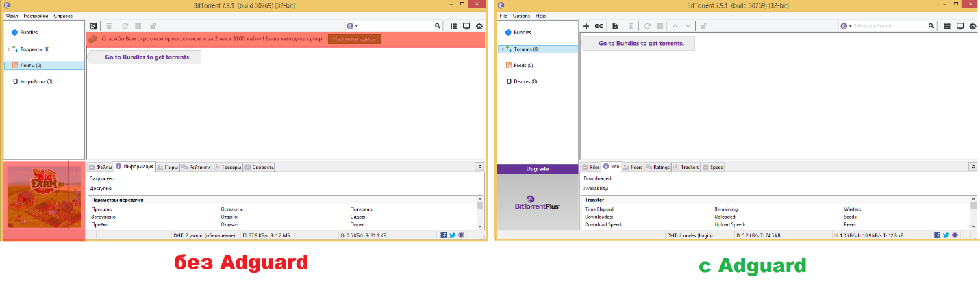980x281 pixels.
Task: Open preferences gear icon in right window
Action: coord(972,26)
